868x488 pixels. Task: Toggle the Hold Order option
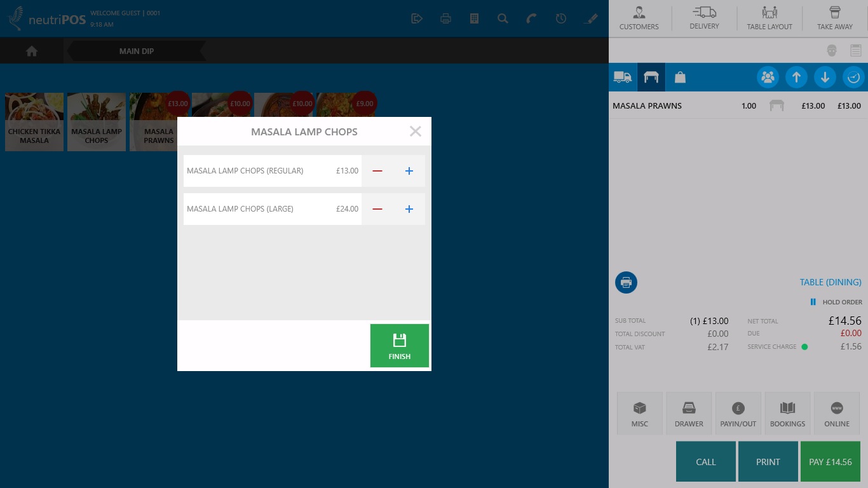pos(836,302)
